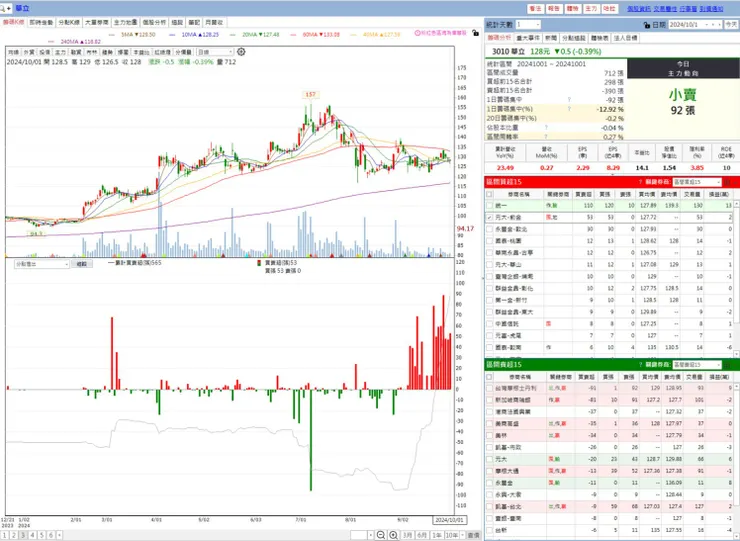Click the 凱基-台北 row in sell table

(609, 506)
